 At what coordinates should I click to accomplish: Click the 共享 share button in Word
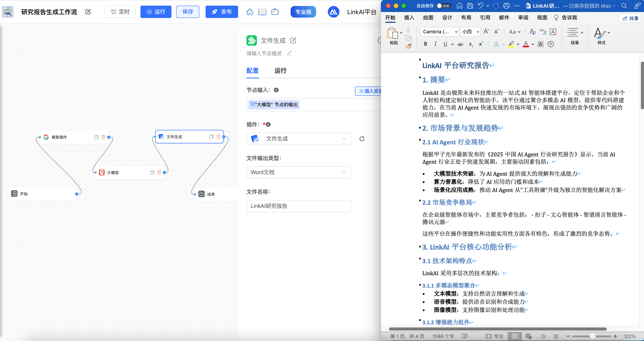[630, 18]
